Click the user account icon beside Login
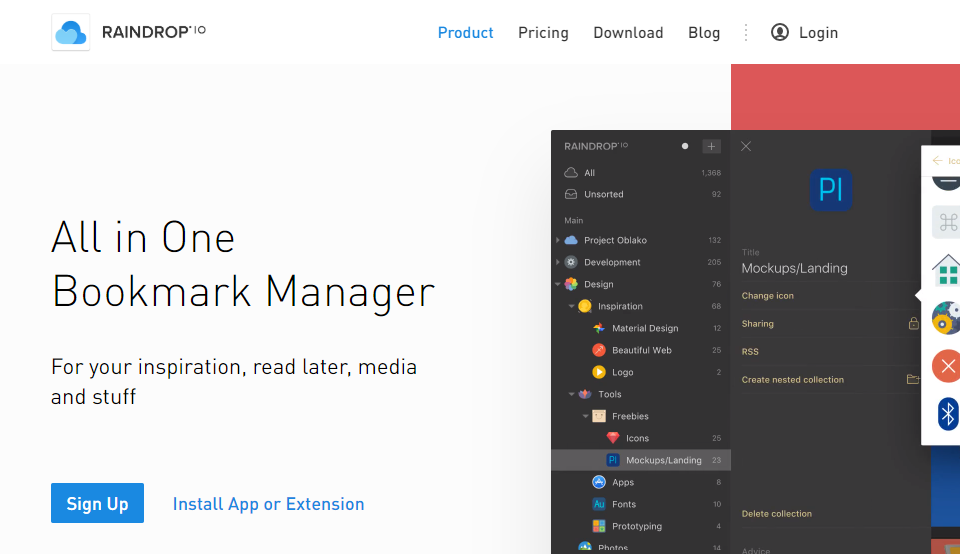 779,32
